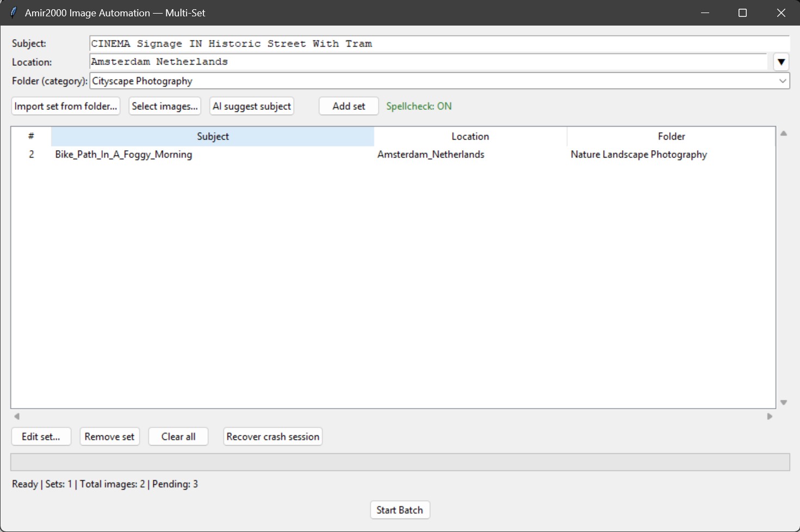
Task: Click Add set
Action: coord(348,106)
